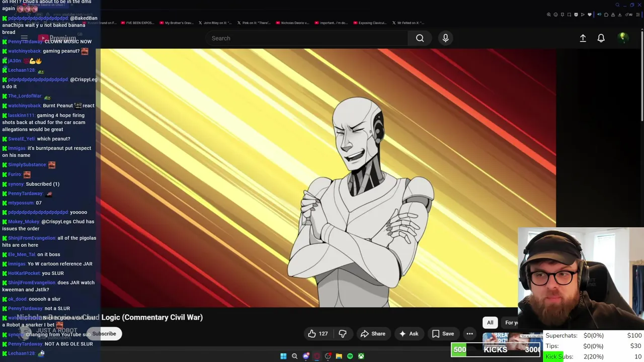Click chat username ok_dood
The height and width of the screenshot is (362, 644).
coord(18,299)
